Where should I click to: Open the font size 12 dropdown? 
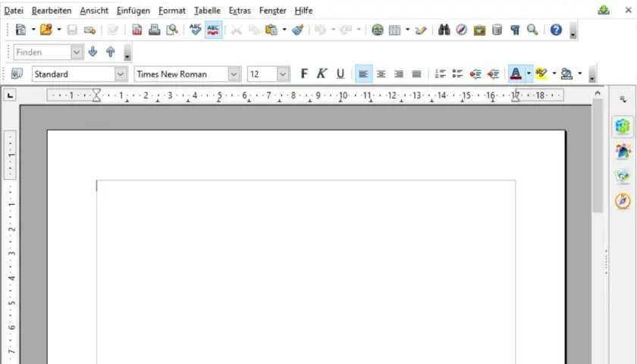283,74
